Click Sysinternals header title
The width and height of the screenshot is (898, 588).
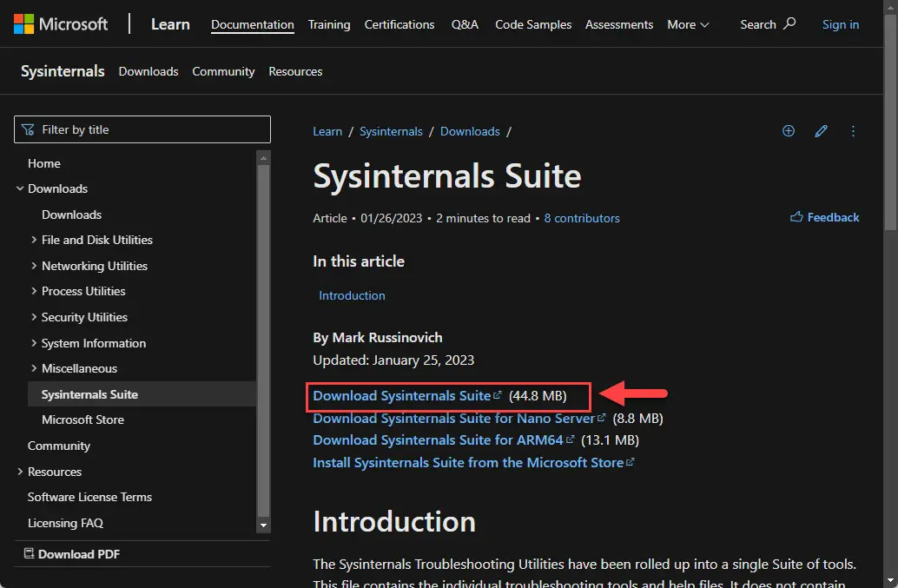[63, 71]
